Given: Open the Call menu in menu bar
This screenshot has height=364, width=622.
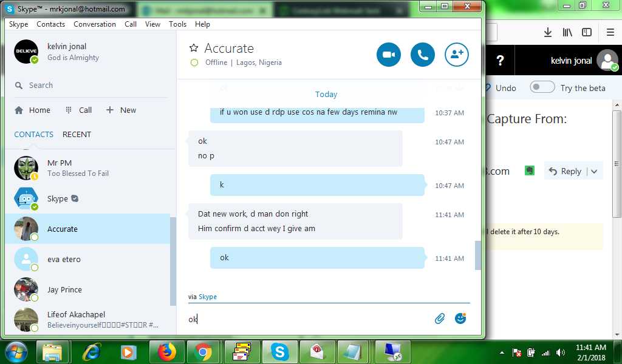Looking at the screenshot, I should point(131,24).
